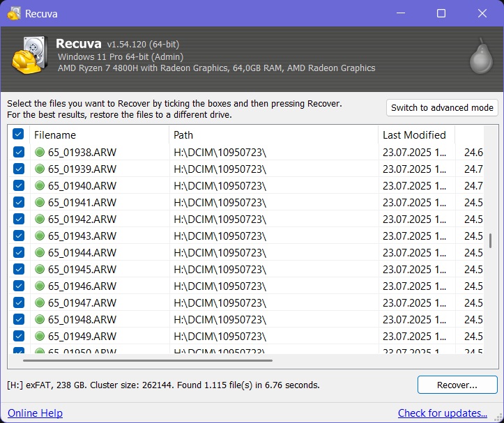
Task: Click green status dot for 65_01938.ARW
Action: [x=40, y=152]
